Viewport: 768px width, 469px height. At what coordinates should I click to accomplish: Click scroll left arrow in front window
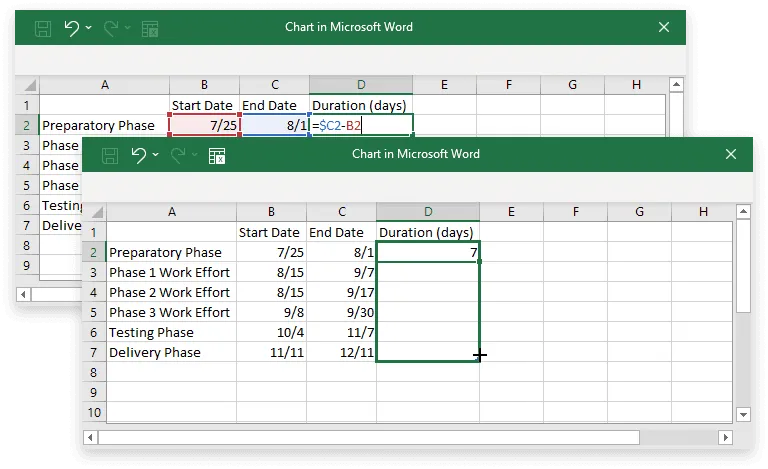point(90,437)
